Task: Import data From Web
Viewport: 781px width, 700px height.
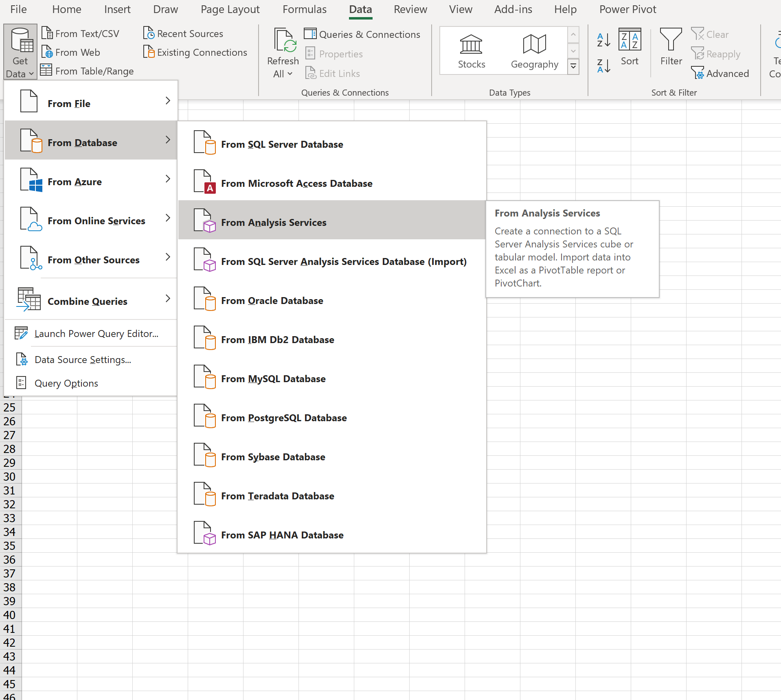Action: [x=71, y=52]
